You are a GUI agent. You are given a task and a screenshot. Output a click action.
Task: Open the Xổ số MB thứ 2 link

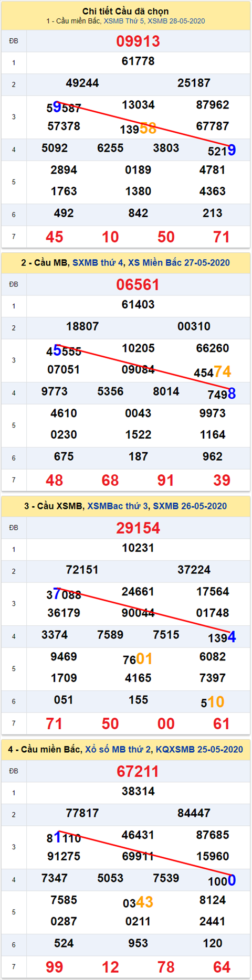(x=118, y=749)
